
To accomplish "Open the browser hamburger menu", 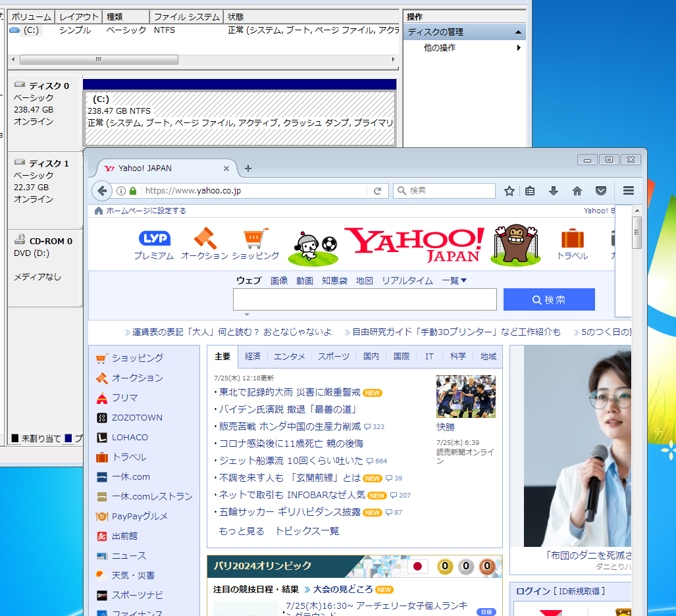I will click(x=628, y=191).
